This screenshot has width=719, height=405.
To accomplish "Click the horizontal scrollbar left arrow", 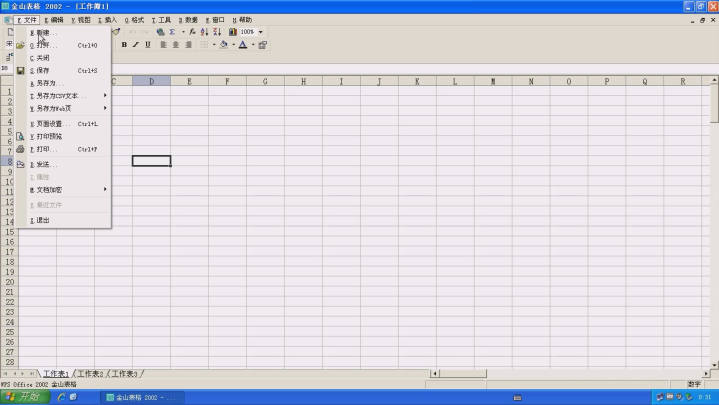I will (434, 373).
